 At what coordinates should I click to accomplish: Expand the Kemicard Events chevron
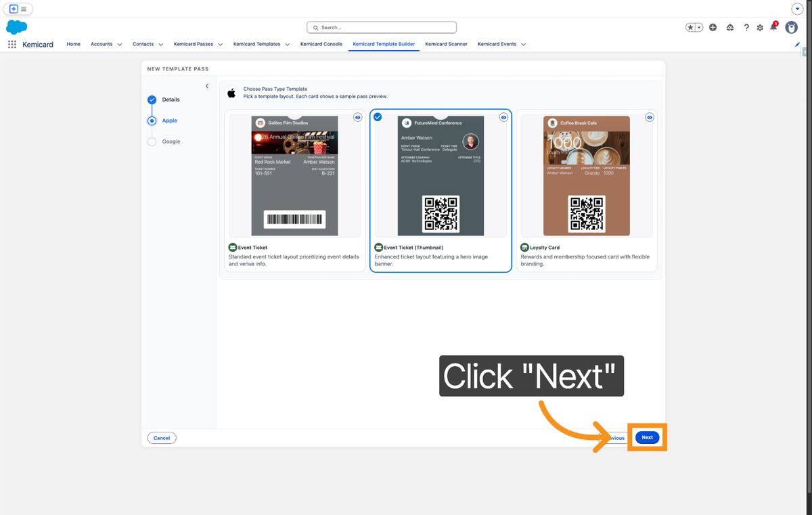point(524,44)
